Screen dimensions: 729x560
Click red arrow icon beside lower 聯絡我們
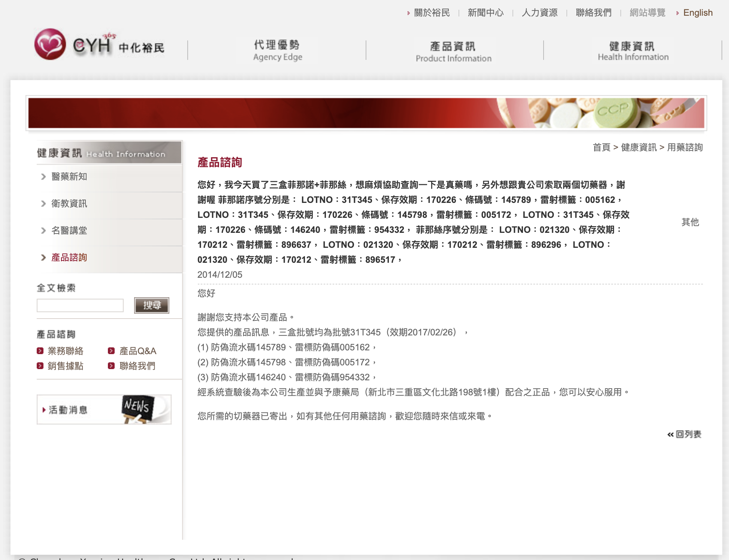pyautogui.click(x=111, y=366)
